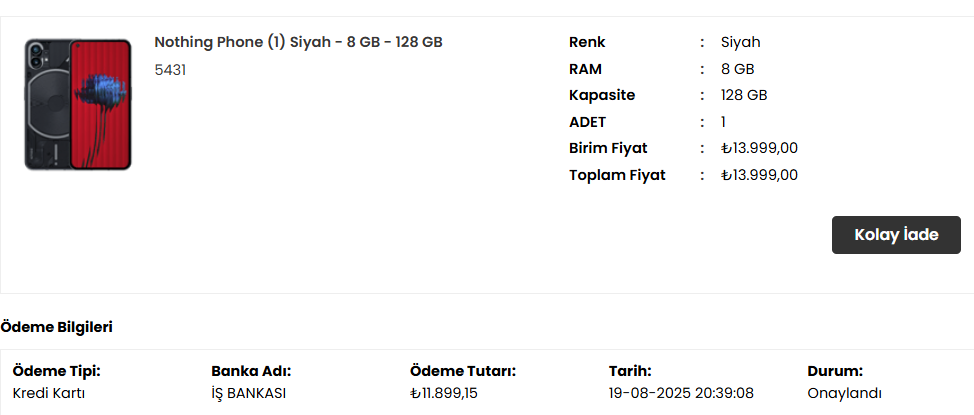Click the Ödeme Bilgileri heading
Screen dimensions: 974x415
(x=57, y=327)
